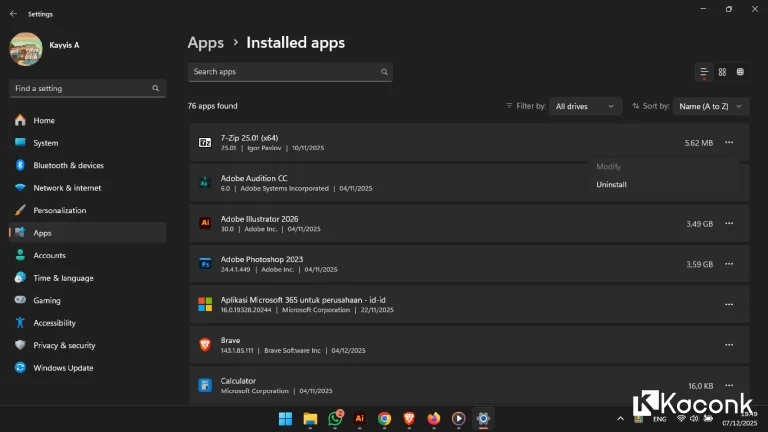
Task: Open the Sort by Name dropdown
Action: click(x=711, y=106)
